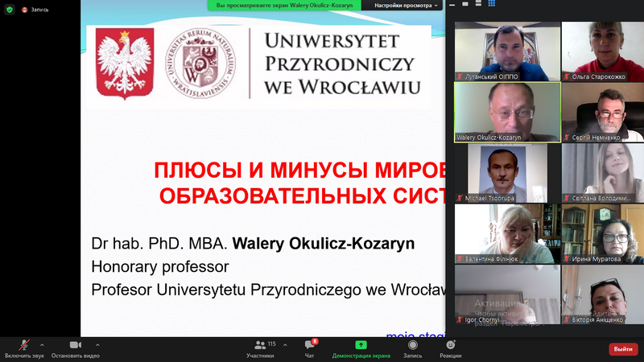Select Michael Tsoorupa video thumbnail

[507, 173]
